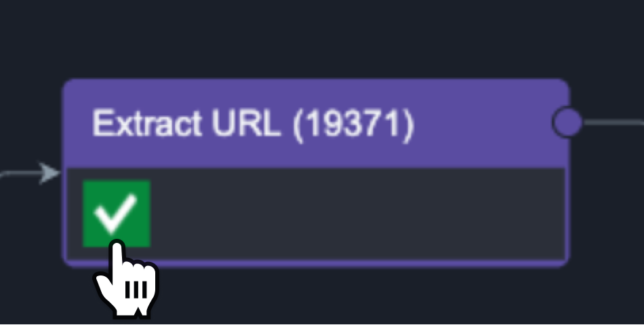The width and height of the screenshot is (644, 325).
Task: Click the word Extract in node header
Action: pos(146,123)
